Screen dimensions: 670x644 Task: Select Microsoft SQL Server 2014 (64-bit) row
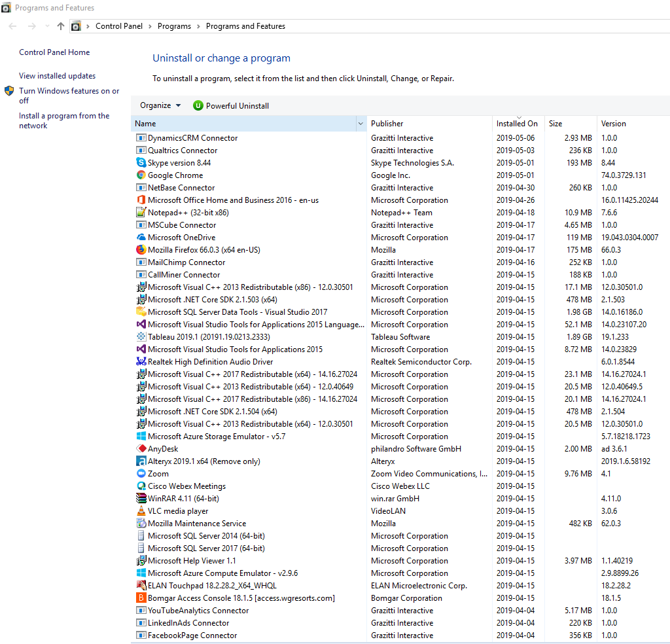coord(400,536)
